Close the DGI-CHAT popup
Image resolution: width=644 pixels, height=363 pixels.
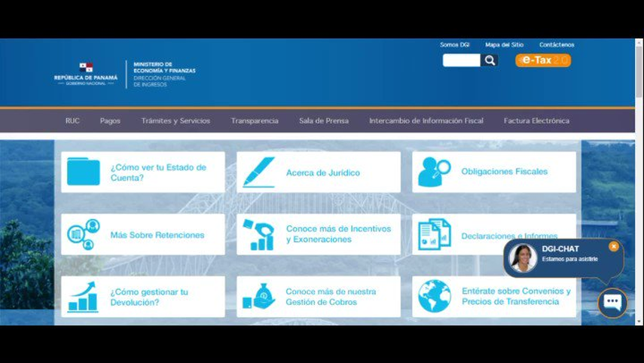click(614, 246)
